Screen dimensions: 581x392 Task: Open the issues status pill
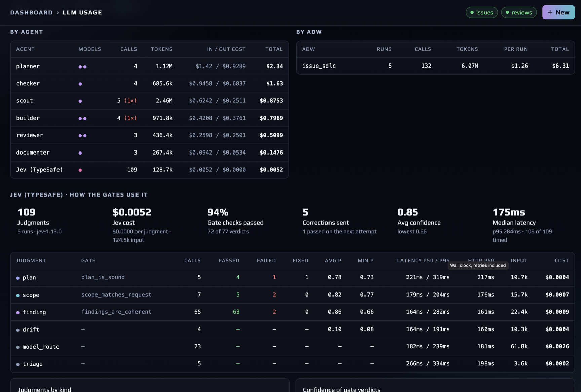pyautogui.click(x=481, y=12)
